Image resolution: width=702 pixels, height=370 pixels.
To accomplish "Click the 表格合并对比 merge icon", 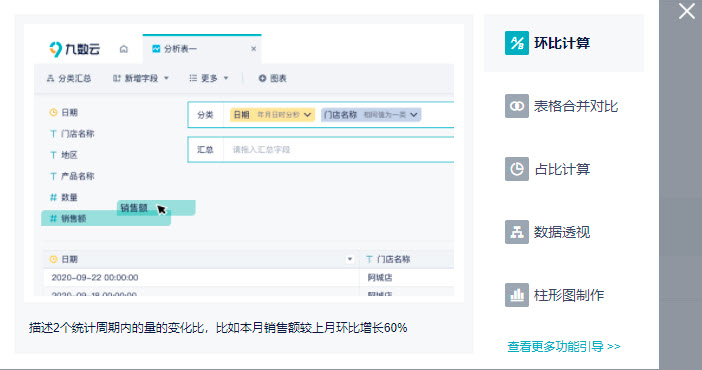I will (517, 106).
